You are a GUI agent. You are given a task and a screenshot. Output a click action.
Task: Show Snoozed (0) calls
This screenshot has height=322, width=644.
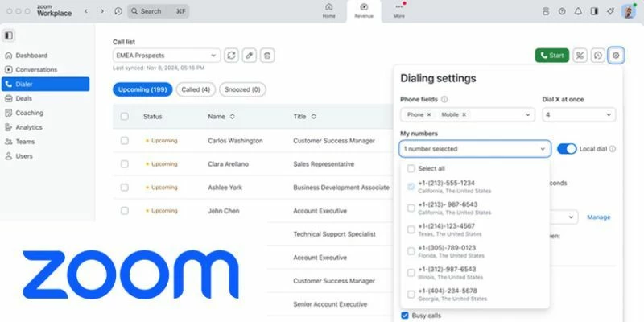pyautogui.click(x=242, y=89)
